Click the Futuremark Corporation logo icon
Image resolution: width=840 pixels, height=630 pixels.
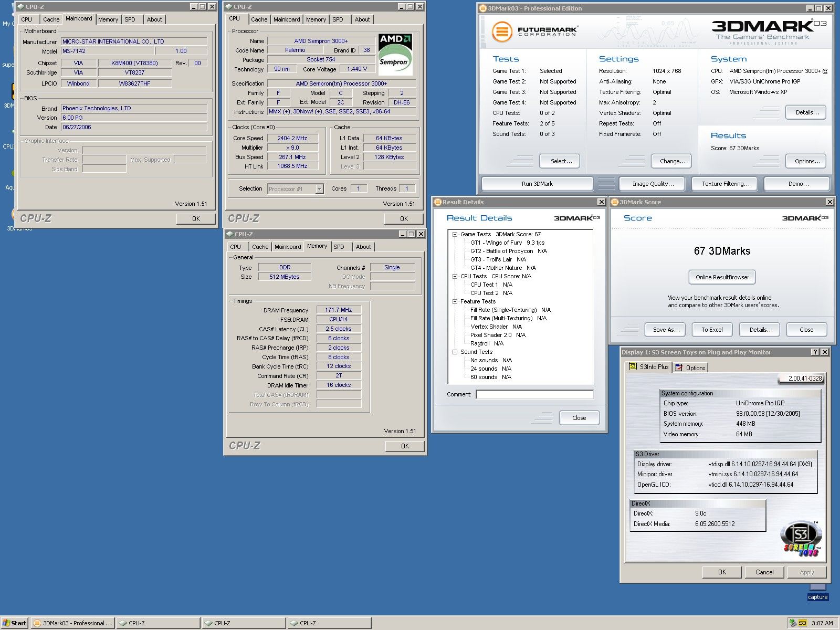click(x=502, y=31)
